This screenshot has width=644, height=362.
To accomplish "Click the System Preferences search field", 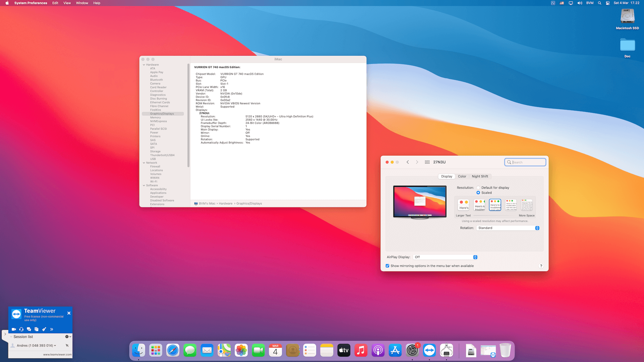I will pos(525,162).
